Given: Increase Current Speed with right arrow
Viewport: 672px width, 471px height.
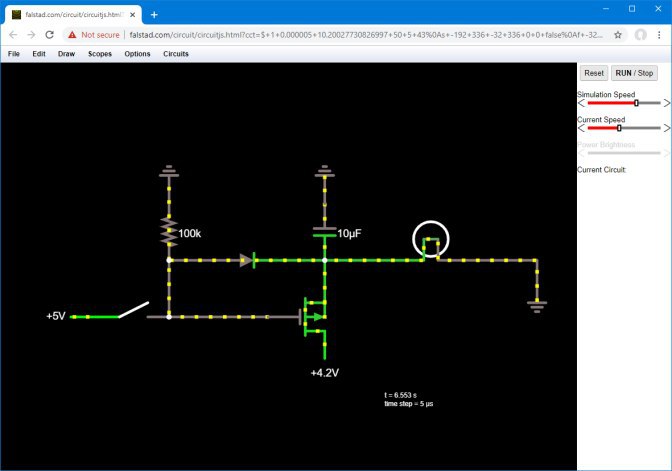Looking at the screenshot, I should (x=667, y=128).
